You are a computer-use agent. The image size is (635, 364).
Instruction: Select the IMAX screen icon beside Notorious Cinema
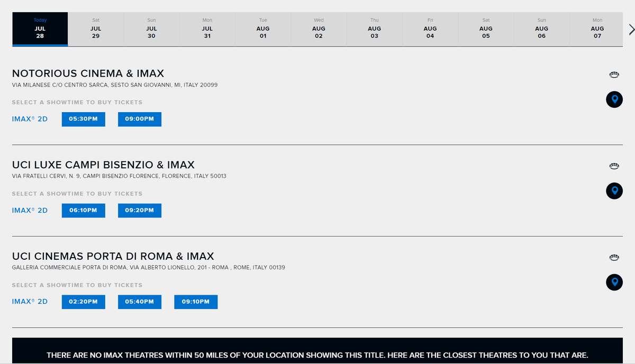614,75
